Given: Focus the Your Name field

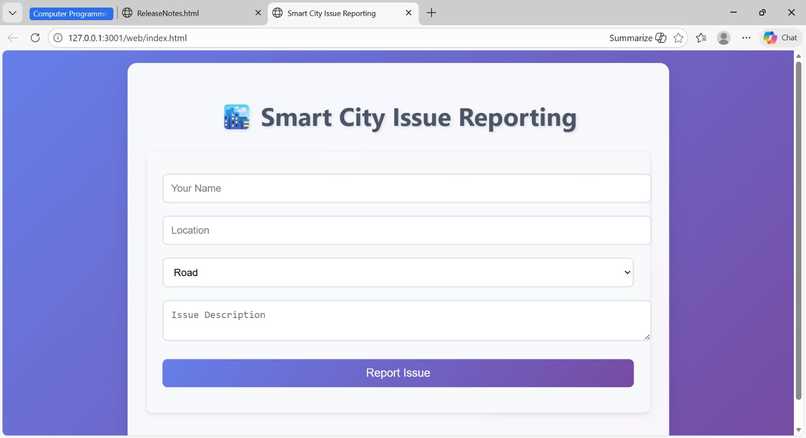Looking at the screenshot, I should [407, 188].
